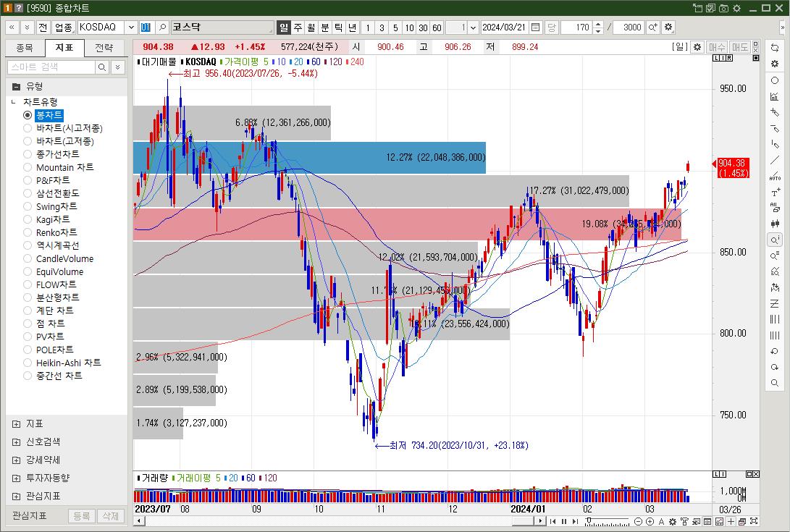Open the calendar date picker icon
The width and height of the screenshot is (790, 532).
tap(536, 28)
